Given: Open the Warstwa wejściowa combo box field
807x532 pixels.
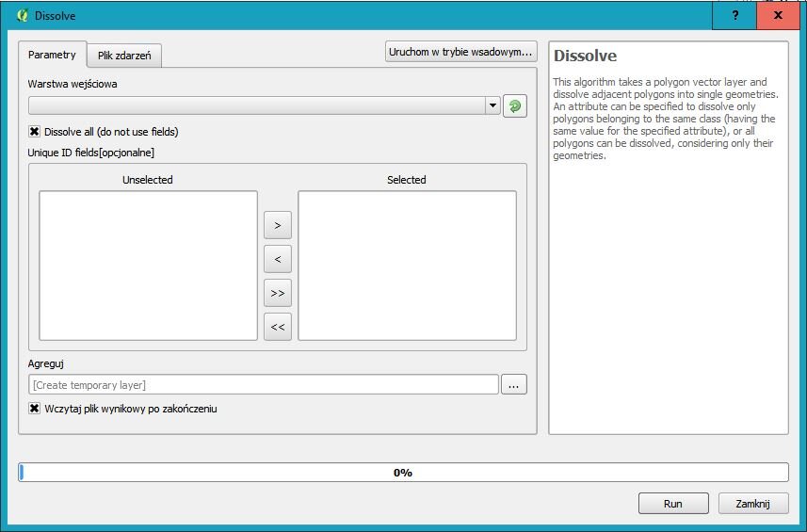Looking at the screenshot, I should point(256,106).
